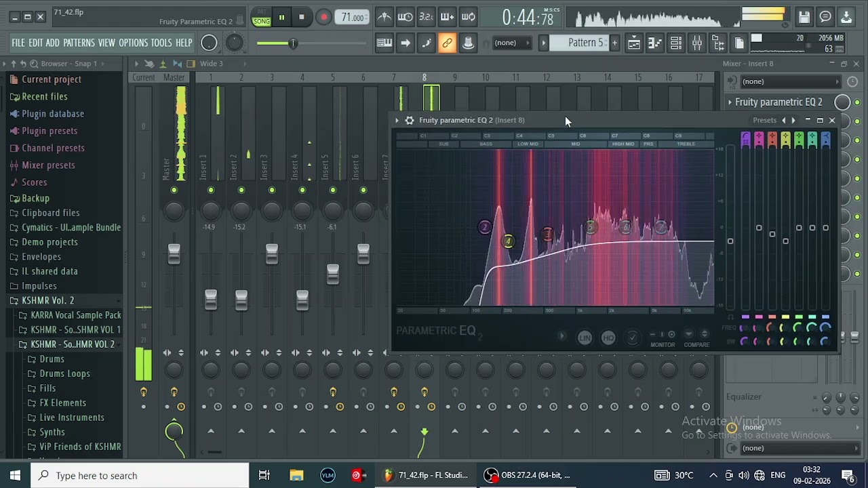Toggle HQ mode in Parametric EQ 2
The width and height of the screenshot is (868, 488).
tap(608, 338)
